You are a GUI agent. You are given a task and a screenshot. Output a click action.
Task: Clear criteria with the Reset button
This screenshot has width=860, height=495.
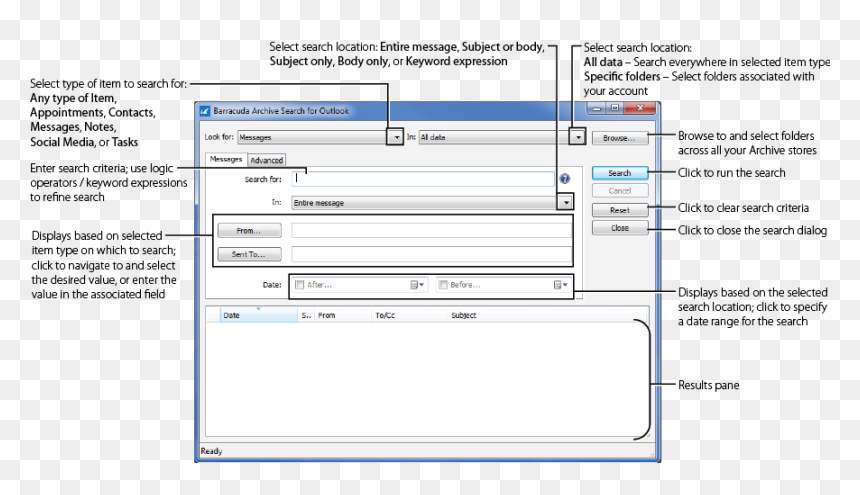coord(620,210)
